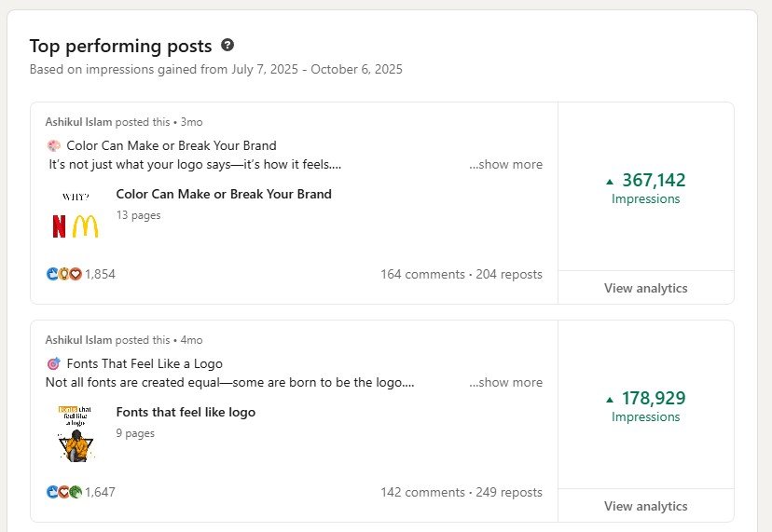Viewport: 772px width, 532px height.
Task: Open the Netflix and McDonald's logo thumbnail
Action: 75,215
